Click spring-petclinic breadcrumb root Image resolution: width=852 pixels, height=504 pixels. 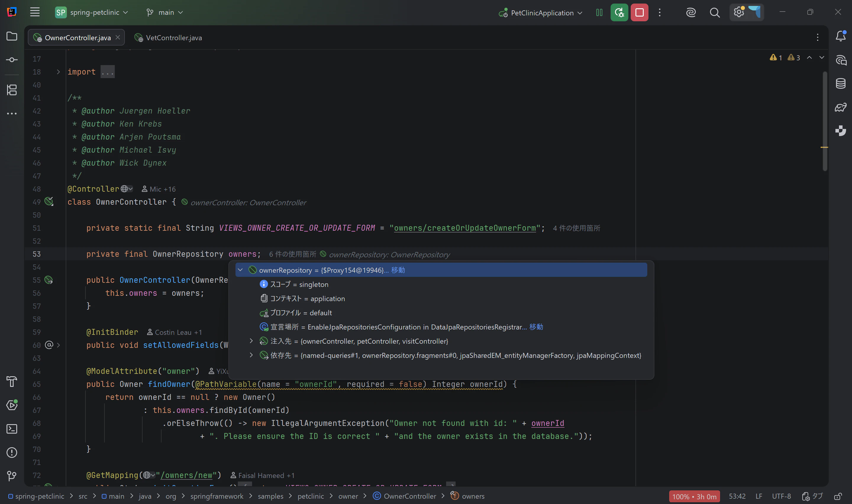[x=36, y=496]
